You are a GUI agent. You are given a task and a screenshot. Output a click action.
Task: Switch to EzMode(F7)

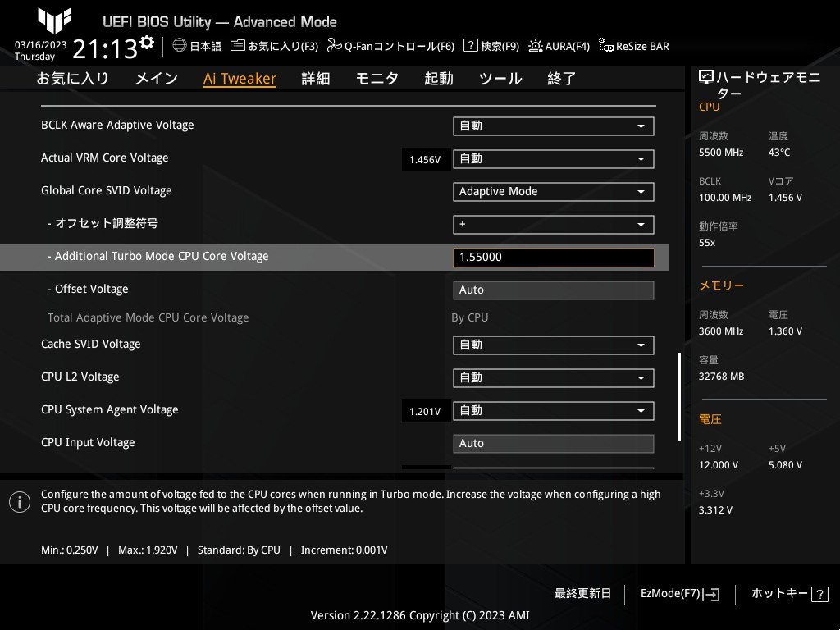[670, 594]
